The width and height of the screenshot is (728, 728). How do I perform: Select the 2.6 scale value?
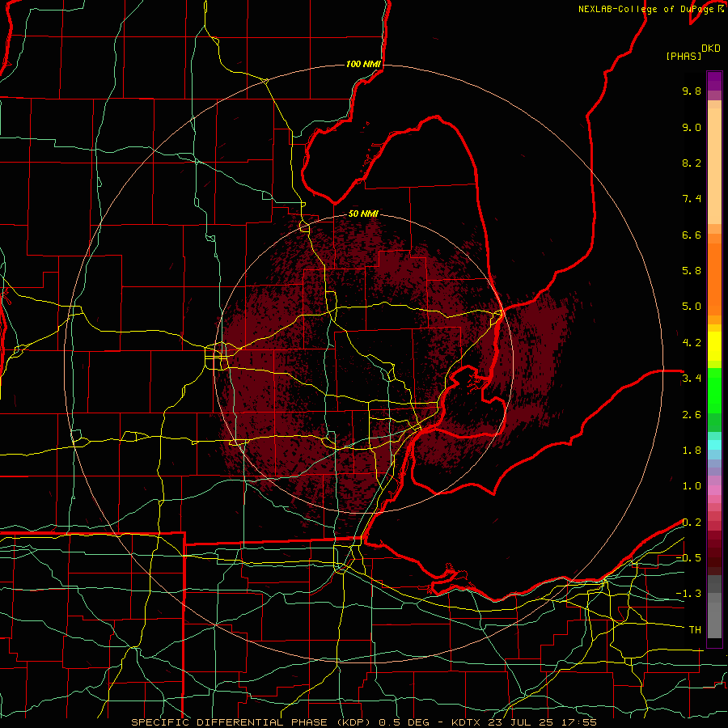pyautogui.click(x=692, y=415)
